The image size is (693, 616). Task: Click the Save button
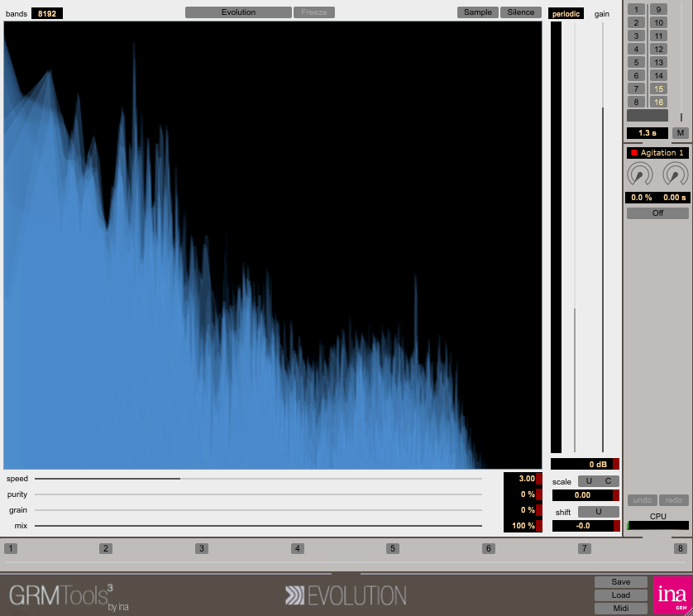620,582
